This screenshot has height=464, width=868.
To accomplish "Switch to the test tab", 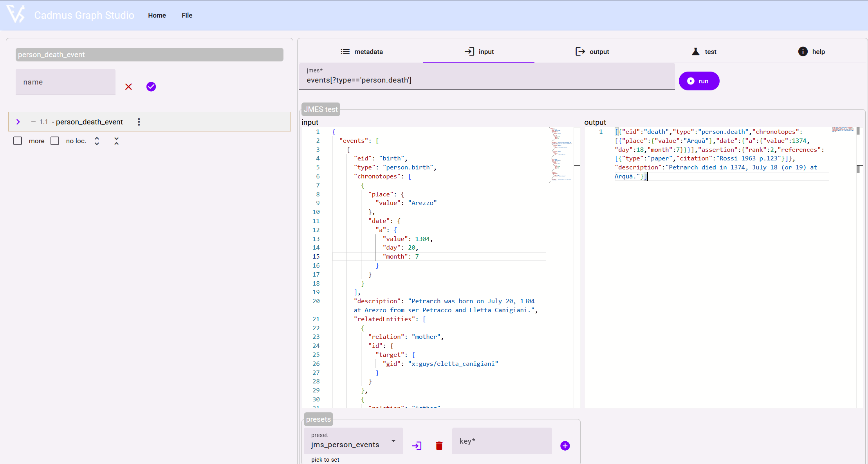I will pos(704,52).
